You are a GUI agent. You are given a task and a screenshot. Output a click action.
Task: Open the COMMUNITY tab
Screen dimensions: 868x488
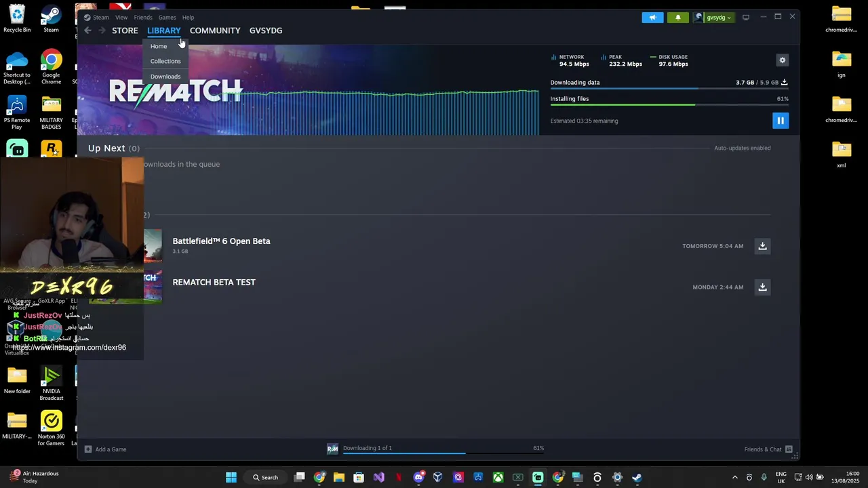tap(215, 30)
